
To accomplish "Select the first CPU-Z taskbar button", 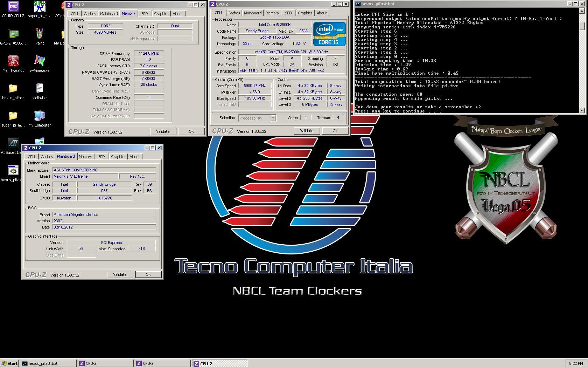I will pyautogui.click(x=105, y=363).
